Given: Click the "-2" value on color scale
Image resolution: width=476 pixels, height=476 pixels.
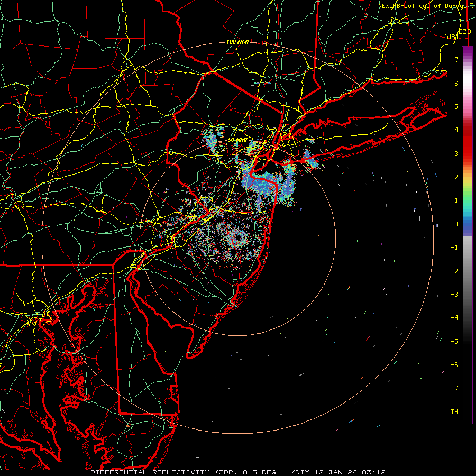Looking at the screenshot, I should (x=454, y=271).
